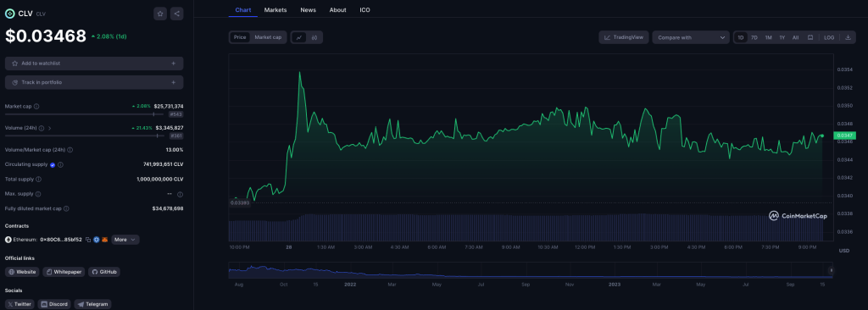Open the About tab
The width and height of the screenshot is (868, 310).
[337, 10]
